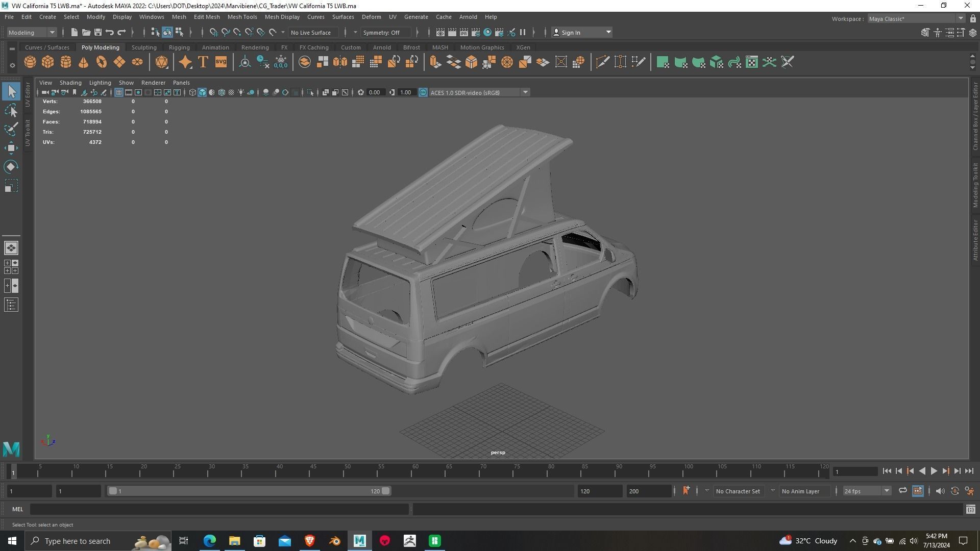
Task: Click the four-pane layout icon
Action: point(11,267)
